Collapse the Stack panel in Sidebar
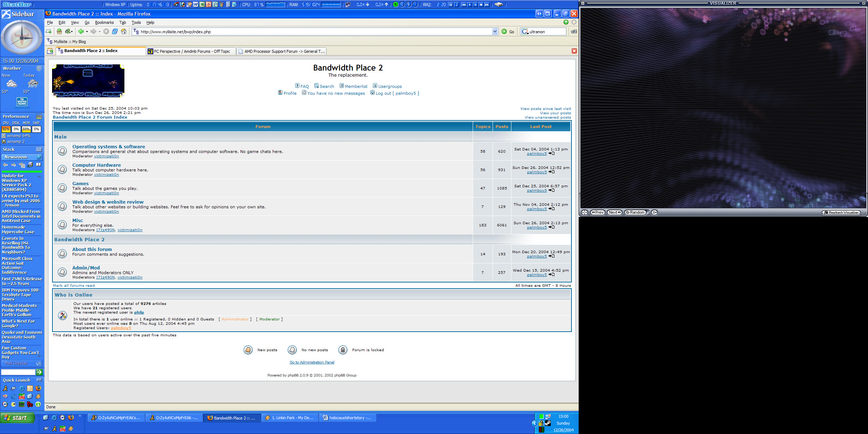868x434 pixels. point(39,149)
